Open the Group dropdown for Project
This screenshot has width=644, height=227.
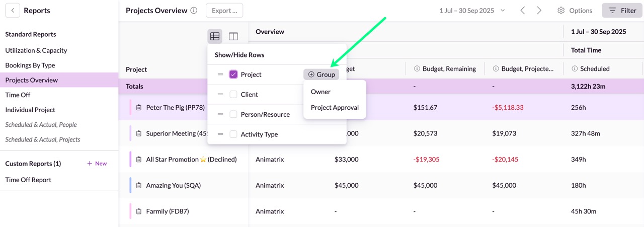[x=321, y=74]
